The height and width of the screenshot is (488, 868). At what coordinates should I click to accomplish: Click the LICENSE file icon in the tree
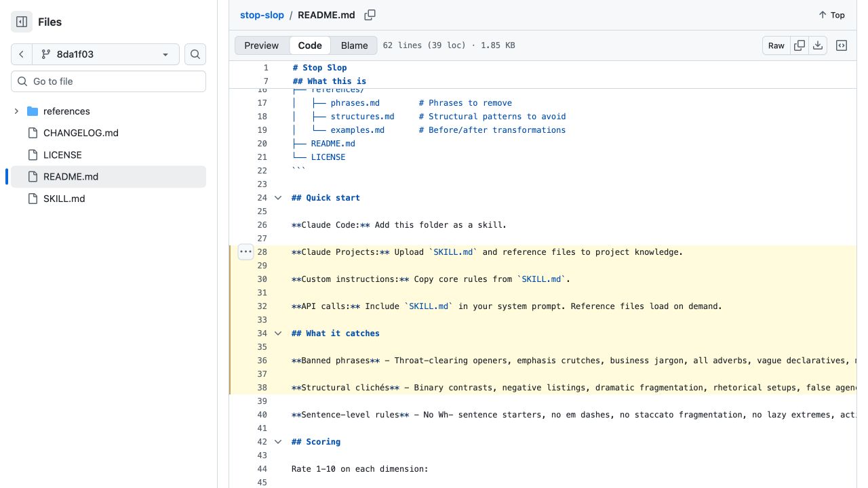pos(33,155)
